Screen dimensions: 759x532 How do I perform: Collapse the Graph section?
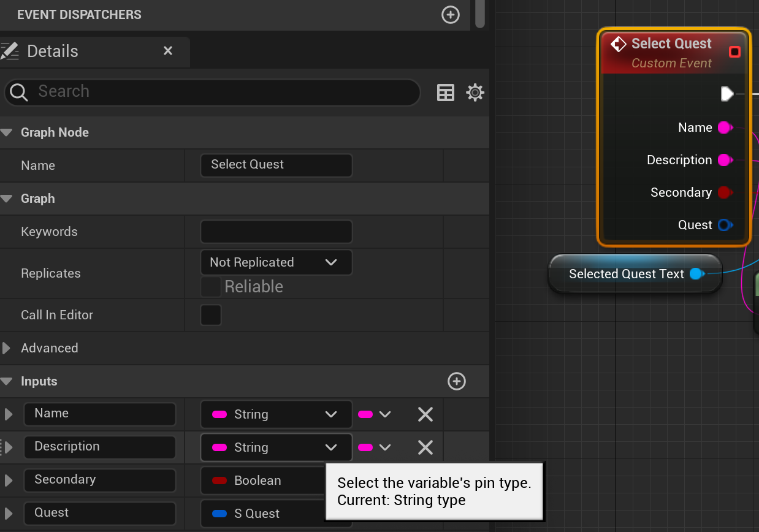pos(7,199)
